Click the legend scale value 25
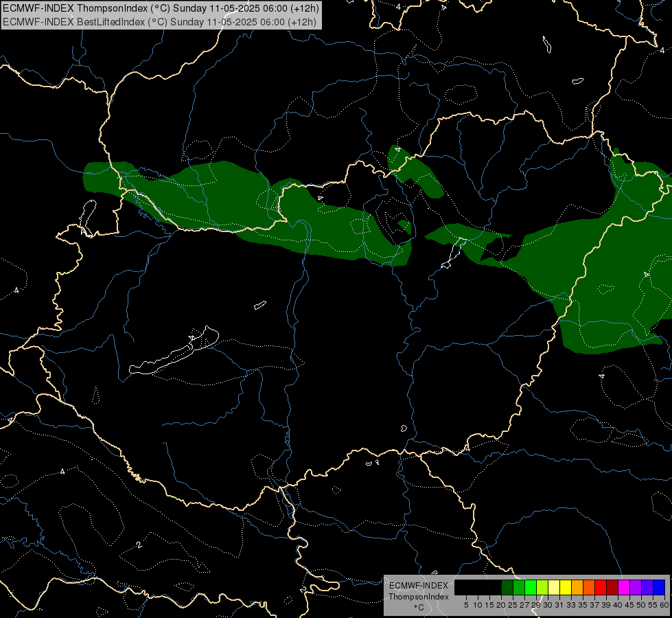This screenshot has height=618, width=672. click(x=513, y=605)
